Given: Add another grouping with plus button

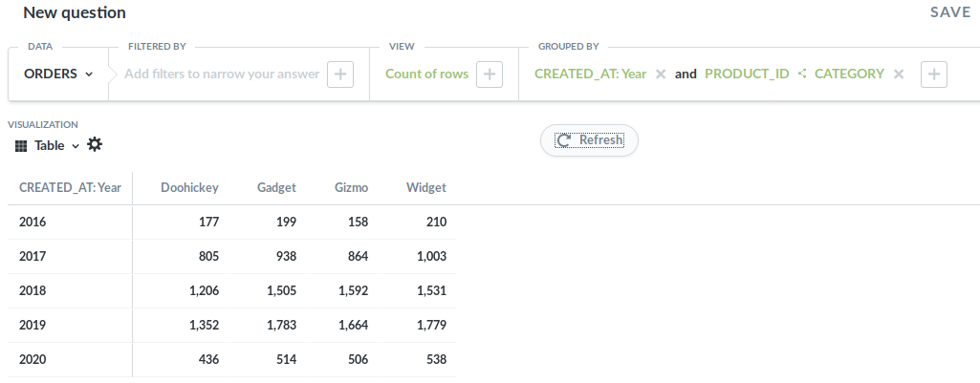Looking at the screenshot, I should click(x=934, y=74).
